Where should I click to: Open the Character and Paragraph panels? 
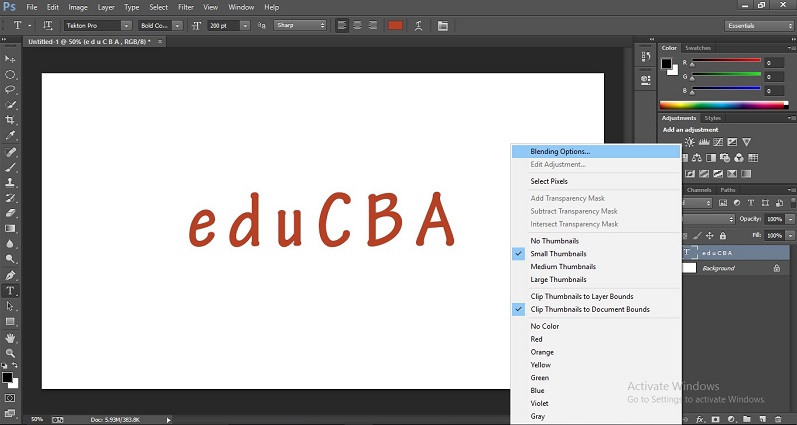click(x=443, y=25)
